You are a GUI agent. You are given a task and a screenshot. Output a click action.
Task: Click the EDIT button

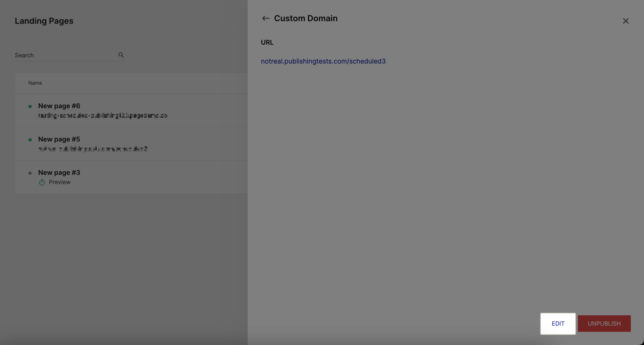[x=558, y=323]
